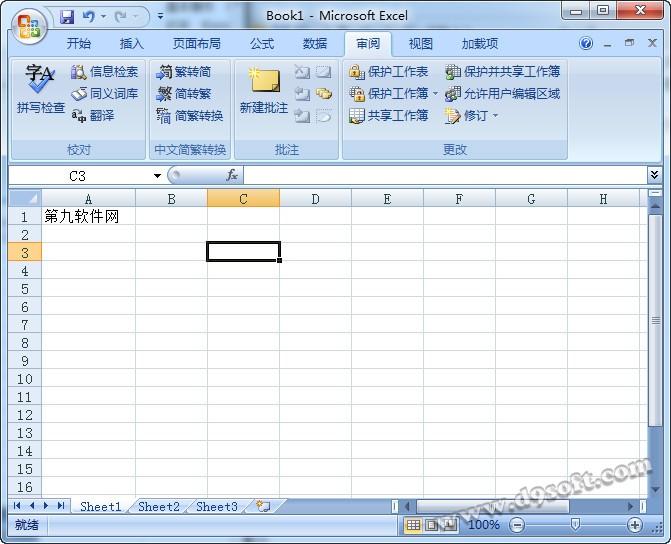Add a comment with 新建批注

[264, 90]
